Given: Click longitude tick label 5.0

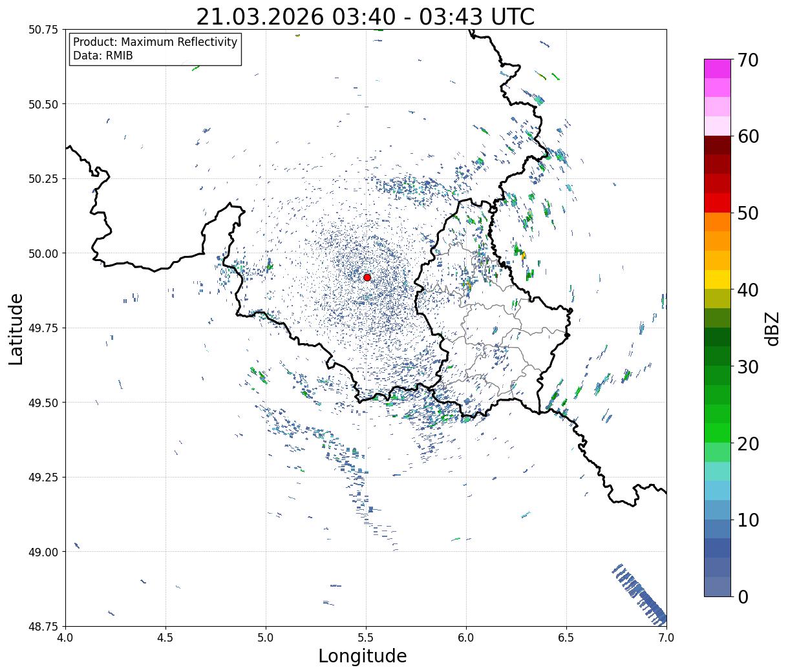Looking at the screenshot, I should click(266, 637).
